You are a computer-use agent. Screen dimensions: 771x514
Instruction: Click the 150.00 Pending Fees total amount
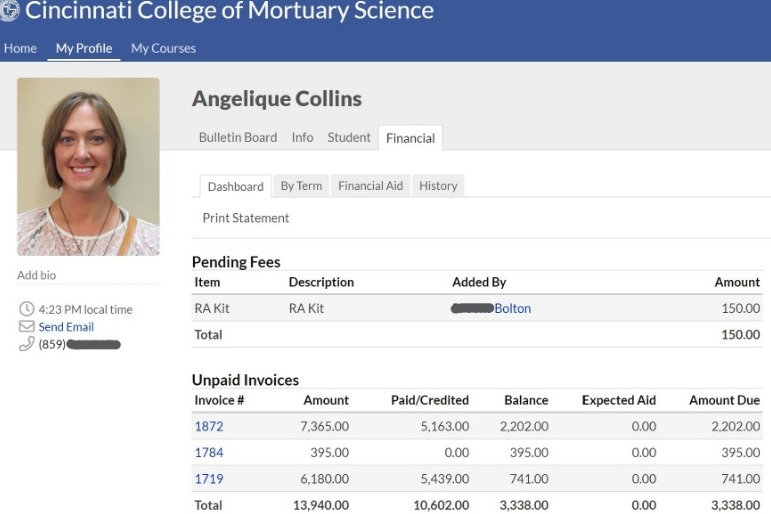click(x=741, y=334)
